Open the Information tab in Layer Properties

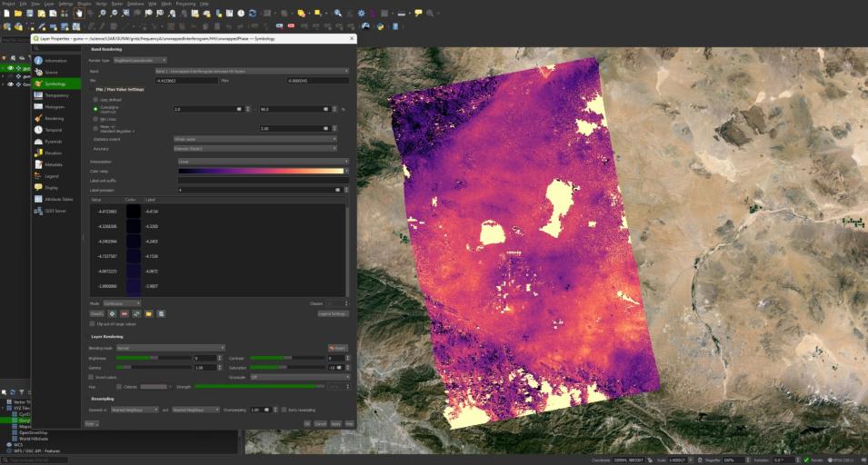[x=56, y=61]
